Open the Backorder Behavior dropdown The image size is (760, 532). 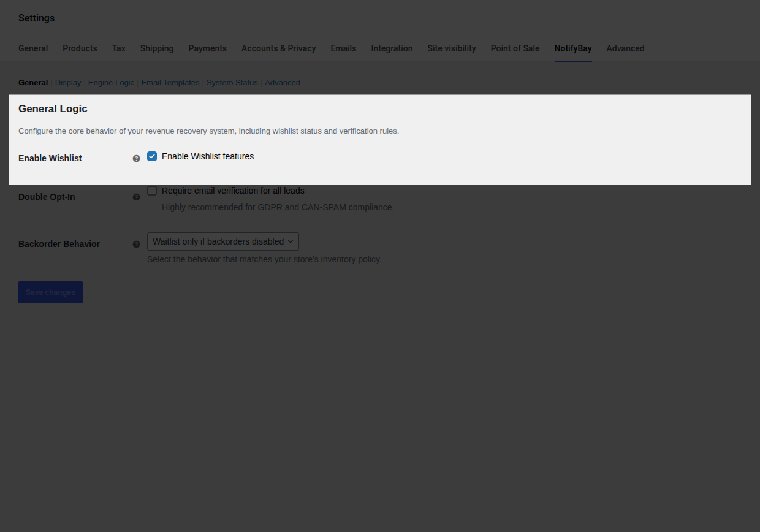click(223, 241)
